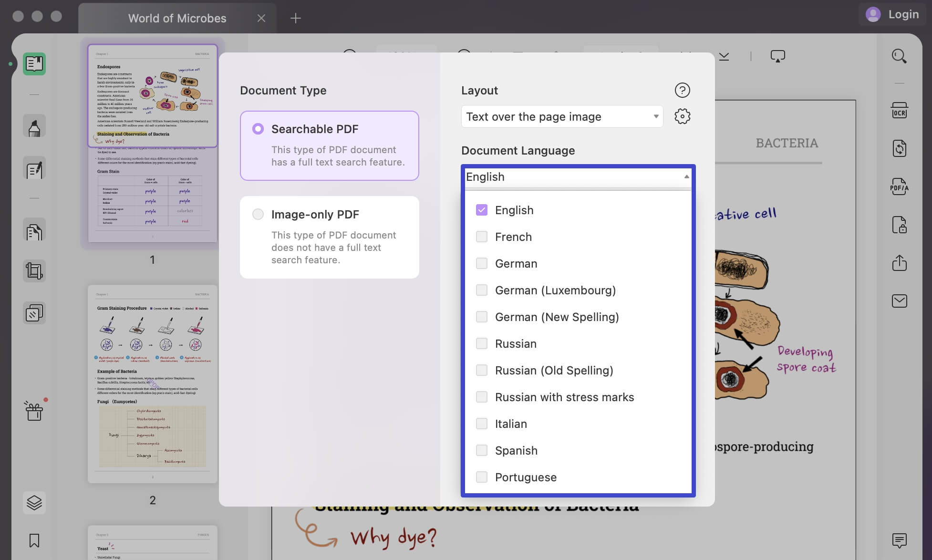Click the OCR icon in right sidebar
This screenshot has height=560, width=932.
899,111
